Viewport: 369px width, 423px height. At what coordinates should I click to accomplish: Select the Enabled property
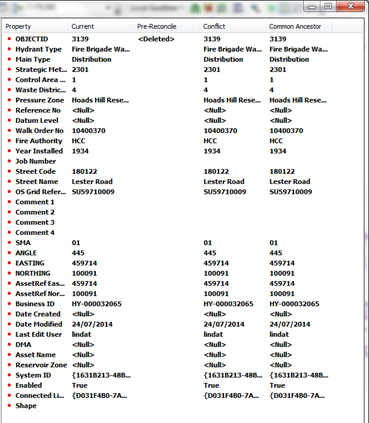click(29, 385)
